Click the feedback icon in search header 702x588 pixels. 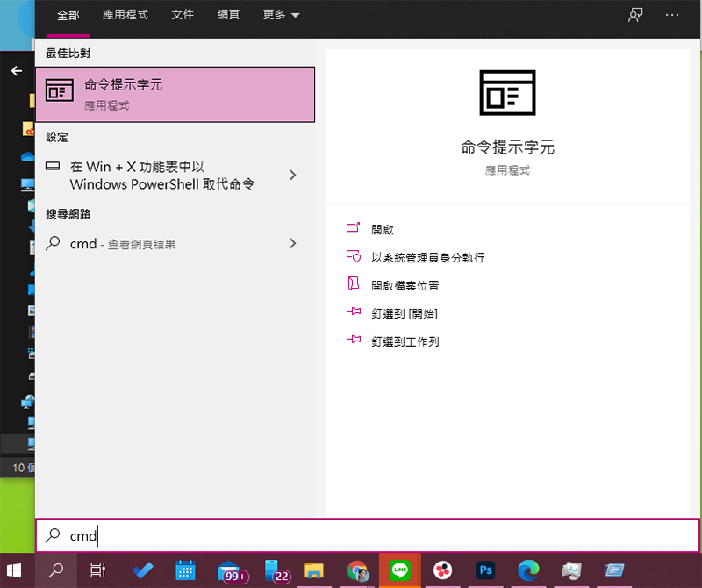(x=635, y=16)
